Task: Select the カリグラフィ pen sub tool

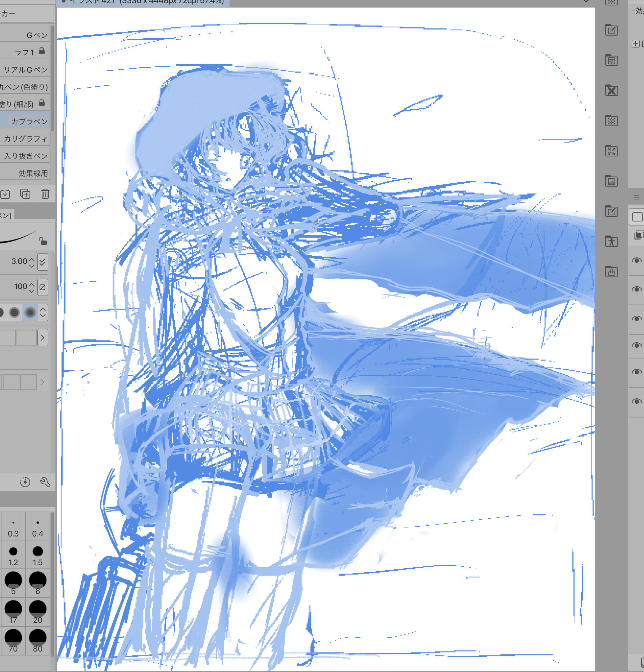Action: pyautogui.click(x=26, y=139)
